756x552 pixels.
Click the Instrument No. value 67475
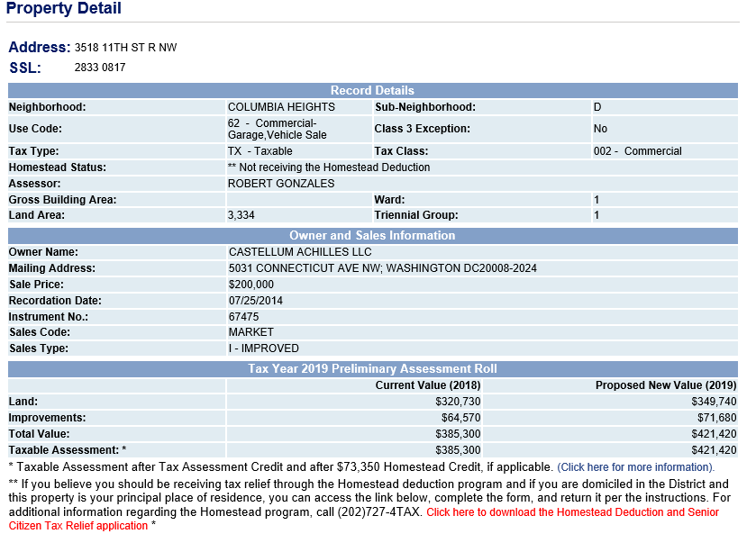click(x=244, y=317)
